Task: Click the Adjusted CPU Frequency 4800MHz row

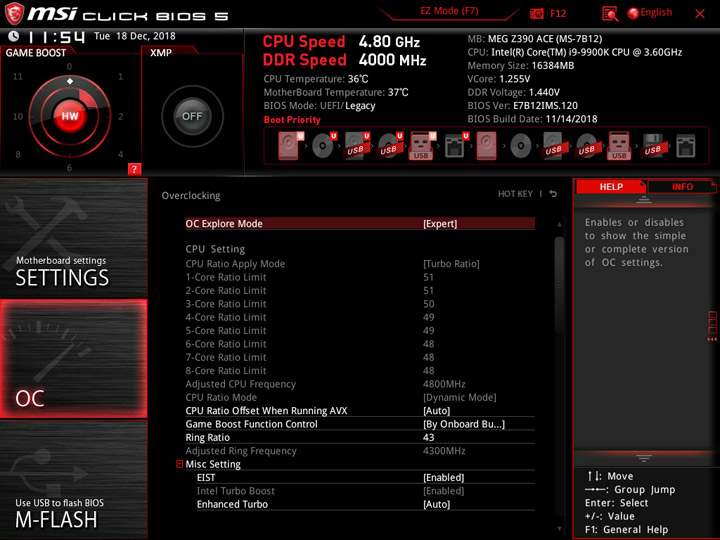Action: click(x=360, y=384)
